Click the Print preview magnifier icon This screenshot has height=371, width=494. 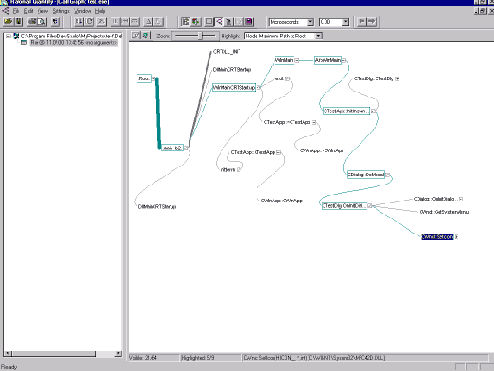coord(42,22)
